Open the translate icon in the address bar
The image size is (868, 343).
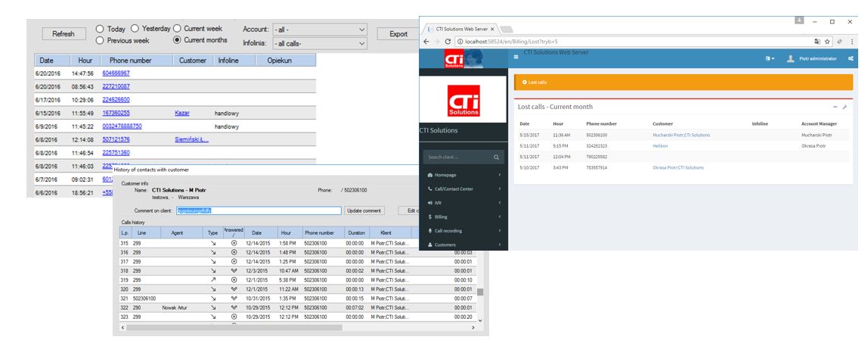[817, 42]
